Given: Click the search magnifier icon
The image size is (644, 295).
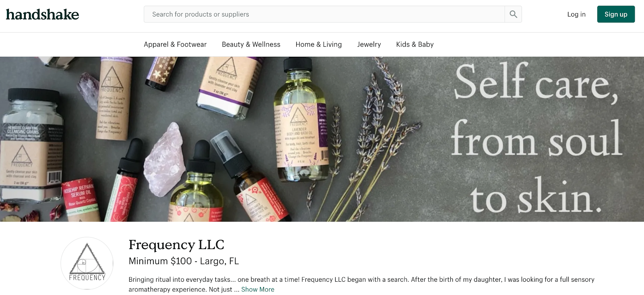Looking at the screenshot, I should pyautogui.click(x=513, y=14).
